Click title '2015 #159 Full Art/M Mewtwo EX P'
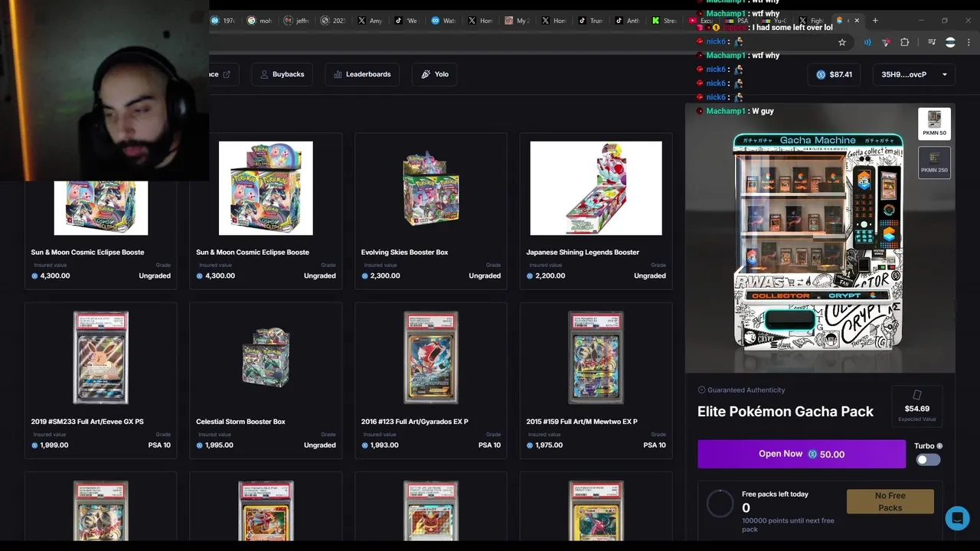This screenshot has width=980, height=551. click(582, 422)
